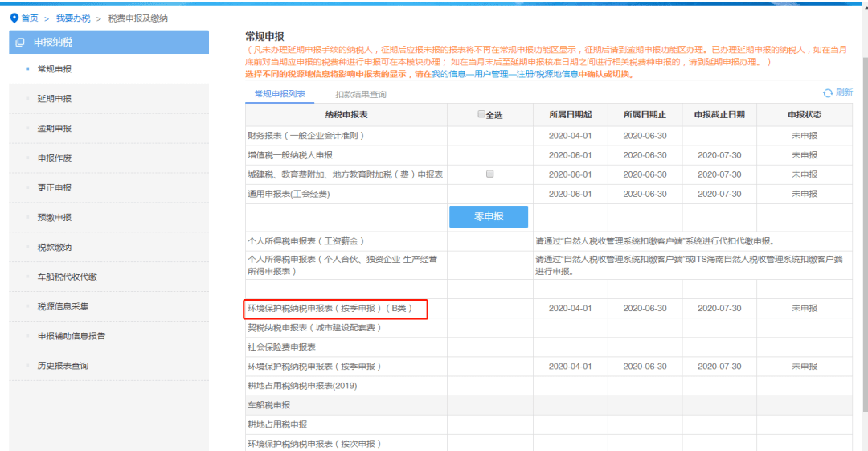Screen dimensions: 868x451
Task: Click the 申报纳税 header panel icon
Action: [20, 42]
